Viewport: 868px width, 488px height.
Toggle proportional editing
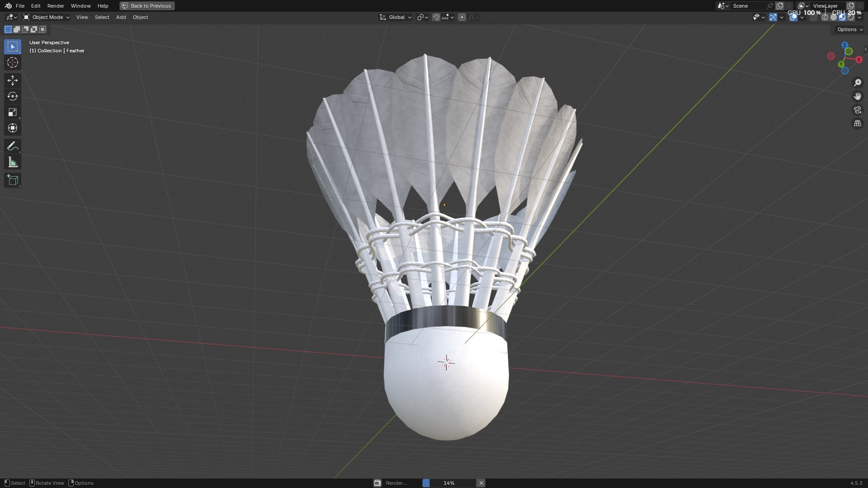(462, 17)
